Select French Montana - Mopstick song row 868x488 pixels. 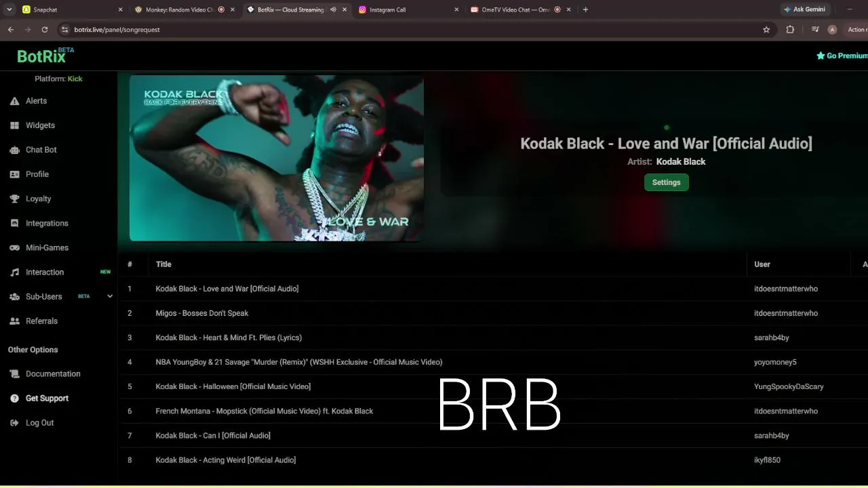coord(492,411)
